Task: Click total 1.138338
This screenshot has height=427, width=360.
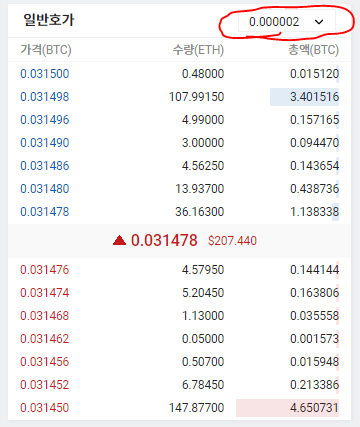Action: [x=314, y=212]
